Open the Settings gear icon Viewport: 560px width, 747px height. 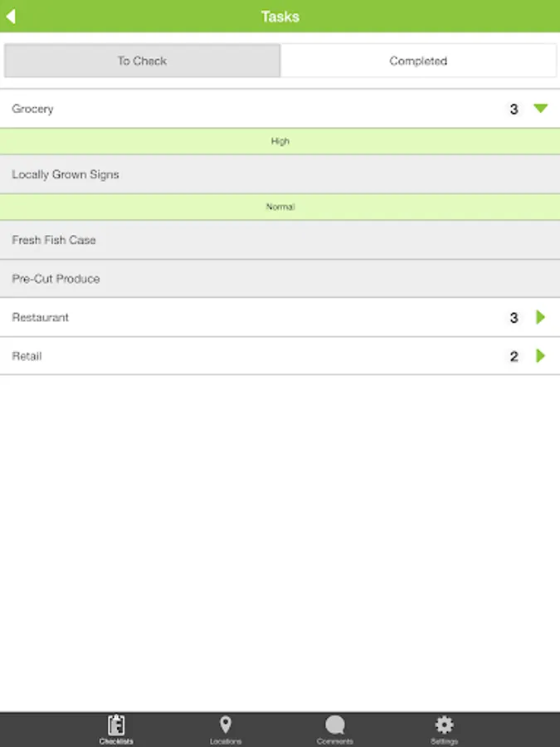click(x=445, y=725)
